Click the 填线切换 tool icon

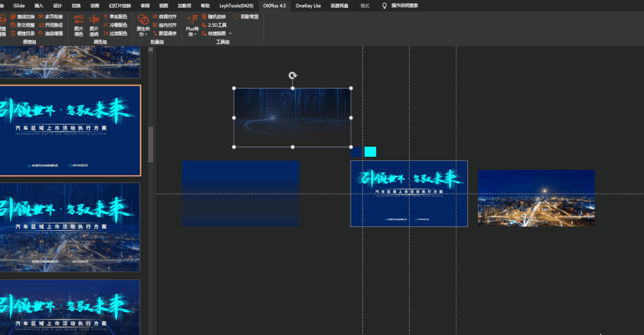pos(13,17)
